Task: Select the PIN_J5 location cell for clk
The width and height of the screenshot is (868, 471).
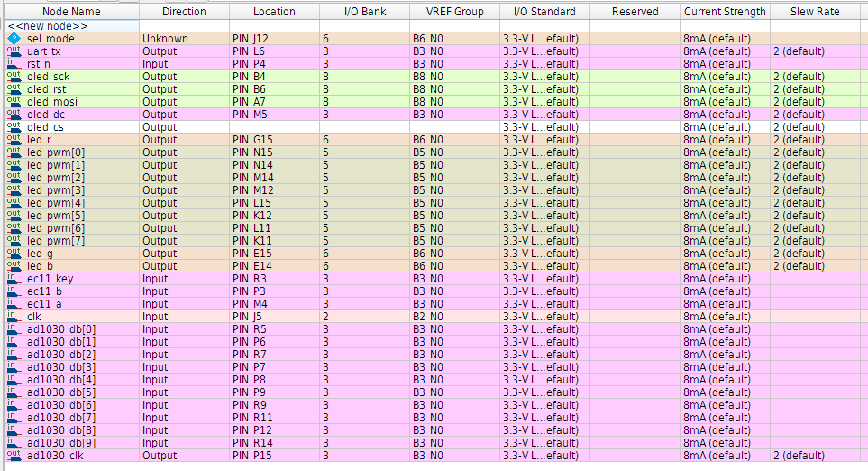Action: pos(274,317)
